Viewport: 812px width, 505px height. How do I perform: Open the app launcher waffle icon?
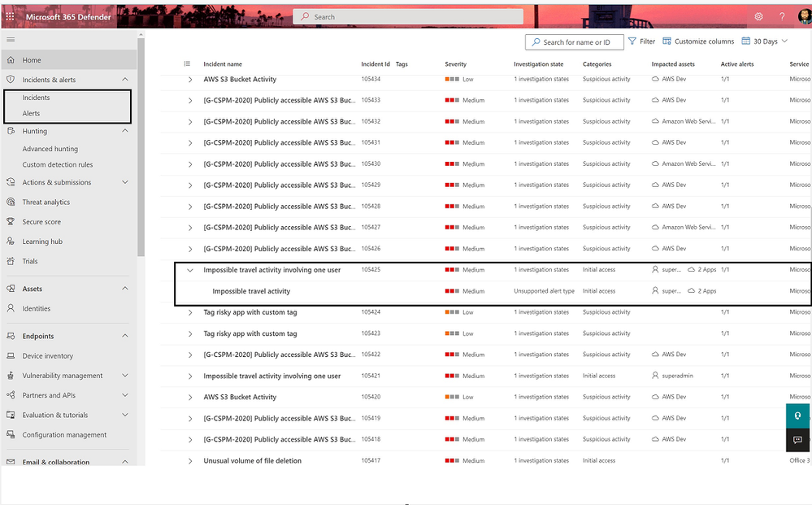(10, 16)
